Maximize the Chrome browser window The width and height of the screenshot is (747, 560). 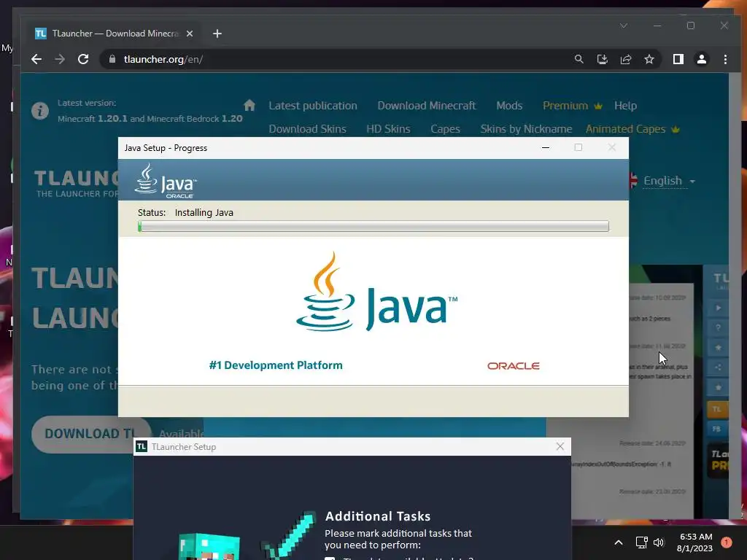pos(690,26)
